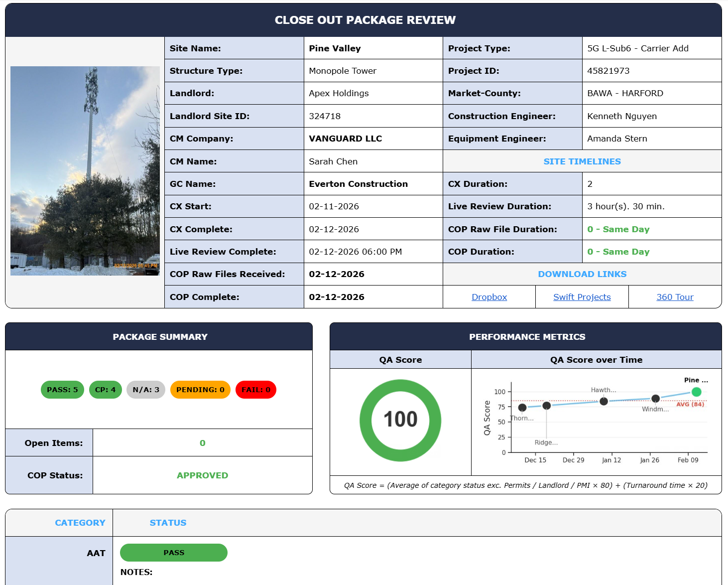The image size is (728, 585).
Task: Click the SITE TIMELINES header link
Action: click(x=582, y=161)
